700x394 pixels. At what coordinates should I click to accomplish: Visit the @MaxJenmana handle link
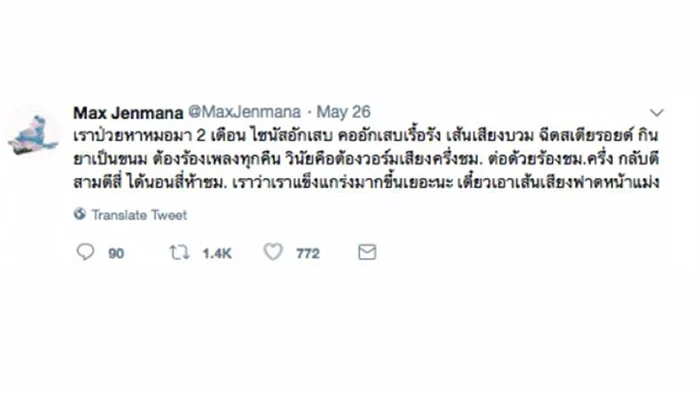click(245, 112)
